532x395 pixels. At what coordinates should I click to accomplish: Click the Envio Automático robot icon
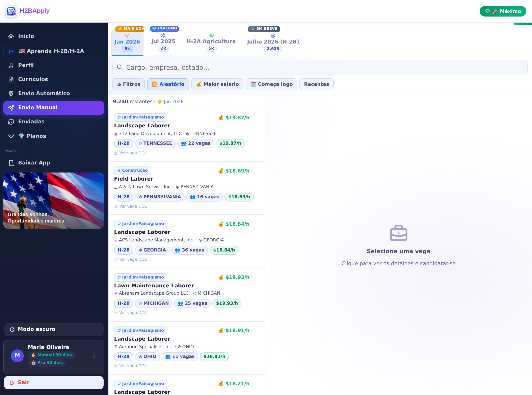coord(11,94)
